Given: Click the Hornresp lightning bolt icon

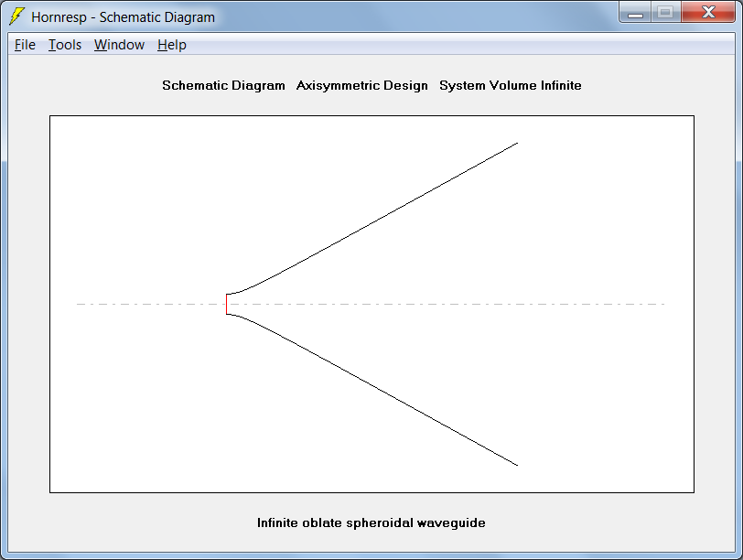Looking at the screenshot, I should pos(17,16).
